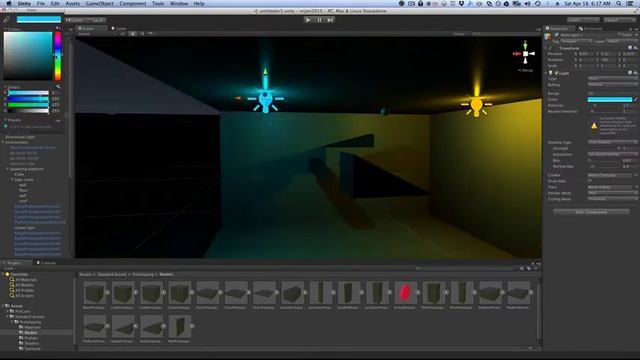640x360 pixels.
Task: Select the Models folder in project tree
Action: coord(31,333)
